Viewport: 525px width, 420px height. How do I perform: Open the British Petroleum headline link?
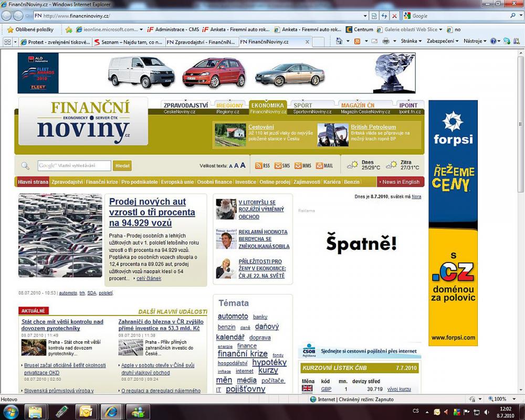(373, 127)
